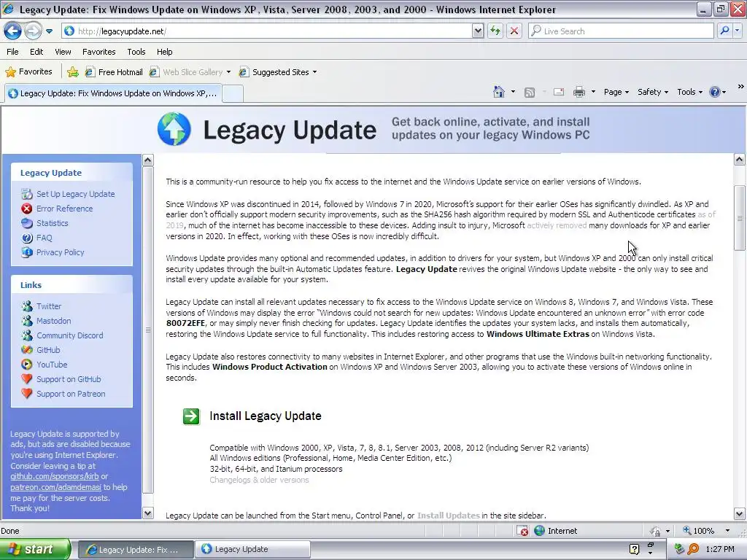This screenshot has width=747, height=560.
Task: Click the main page scrollbar thumb
Action: tap(739, 217)
